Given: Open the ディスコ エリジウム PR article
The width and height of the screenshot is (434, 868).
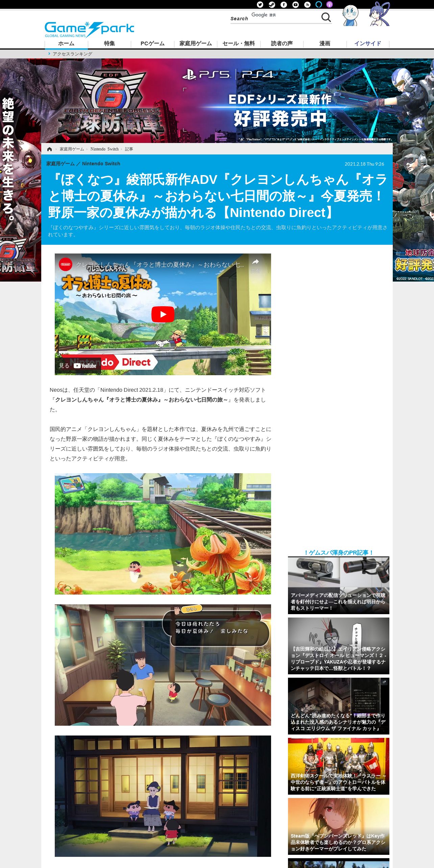Looking at the screenshot, I should click(x=339, y=706).
